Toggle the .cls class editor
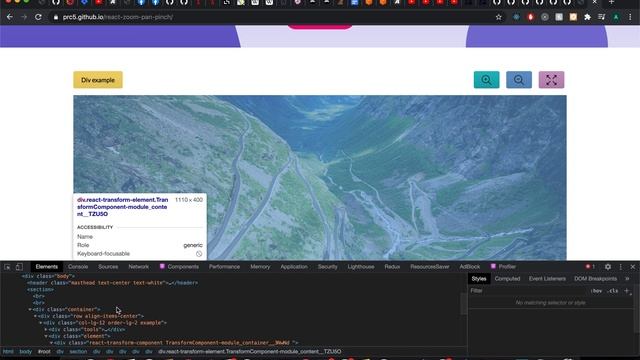This screenshot has width=640, height=360. (x=613, y=291)
